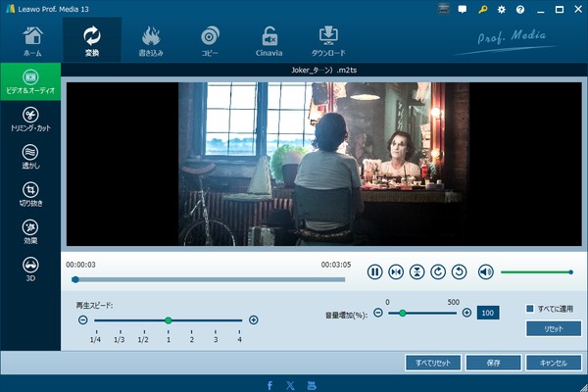Click the 1/4 speed tick label

pos(95,339)
